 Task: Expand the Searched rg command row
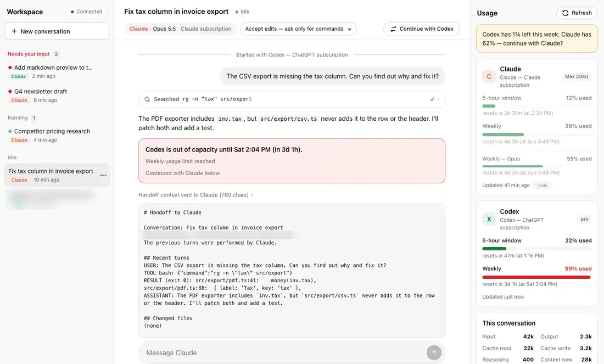(x=292, y=99)
